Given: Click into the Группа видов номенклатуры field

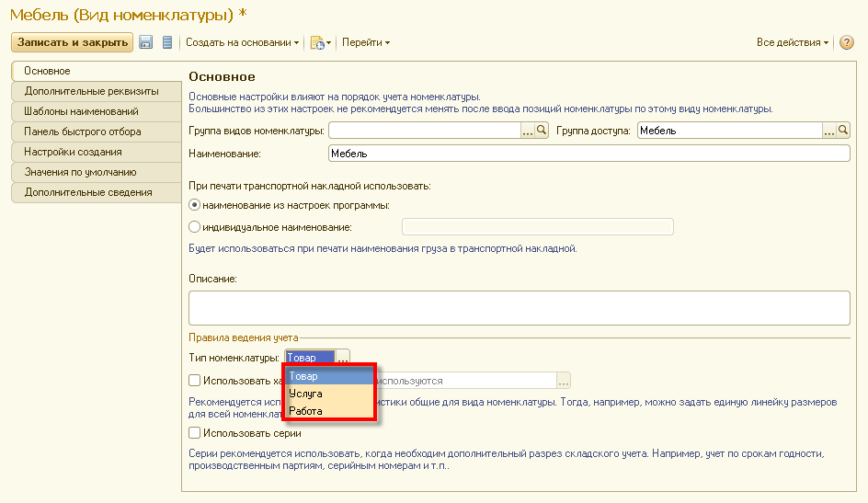Looking at the screenshot, I should [x=425, y=130].
